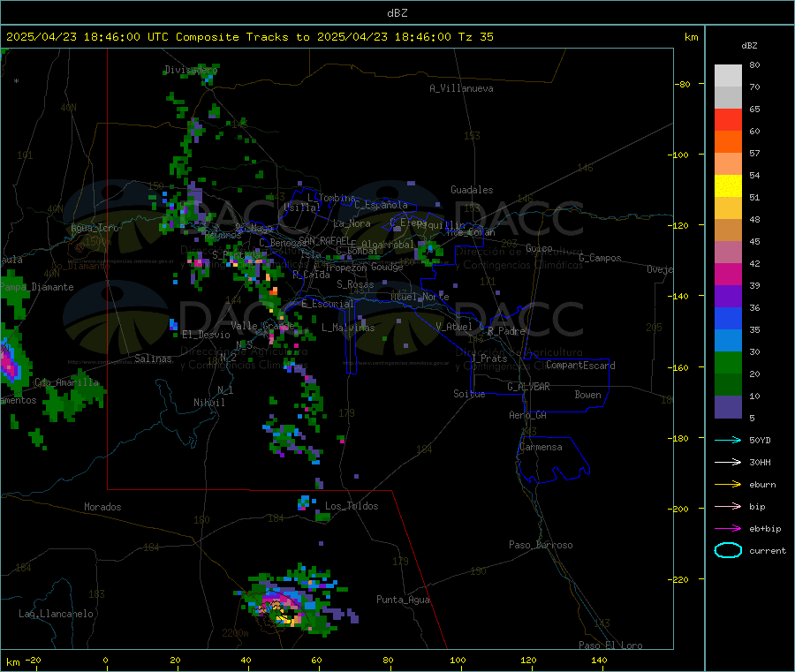The height and width of the screenshot is (672, 795).
Task: Click the '-220' tick on vertical km axis
Action: 679,579
